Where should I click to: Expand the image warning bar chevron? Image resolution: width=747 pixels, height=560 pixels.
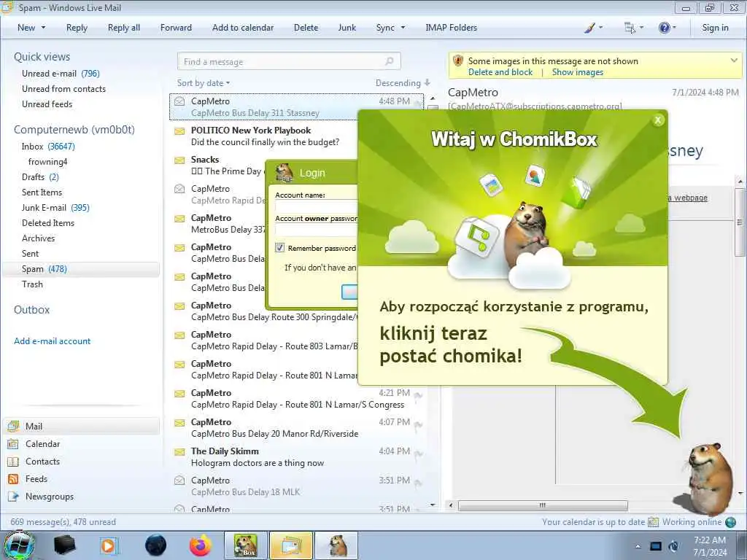coord(734,61)
